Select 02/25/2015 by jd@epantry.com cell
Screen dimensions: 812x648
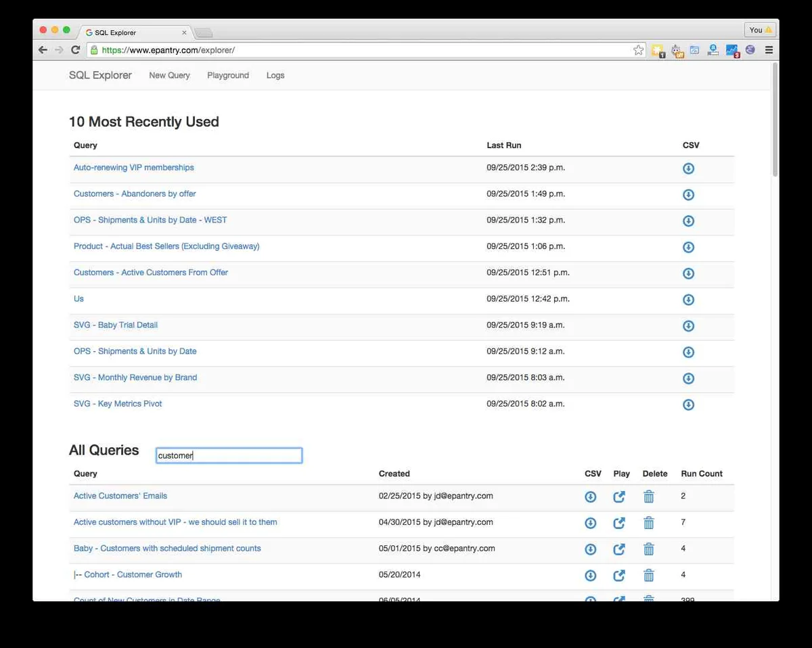[436, 496]
